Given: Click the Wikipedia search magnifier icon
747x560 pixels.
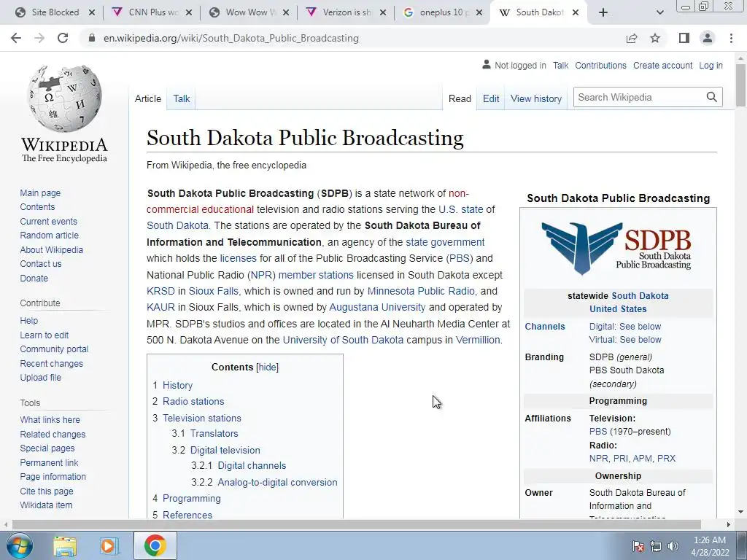Looking at the screenshot, I should [x=712, y=97].
